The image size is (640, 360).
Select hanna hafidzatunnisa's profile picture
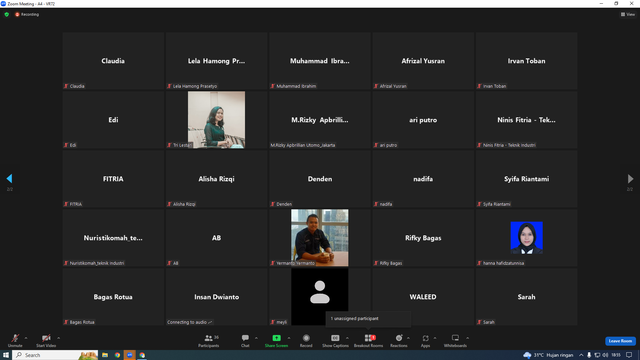tap(527, 238)
